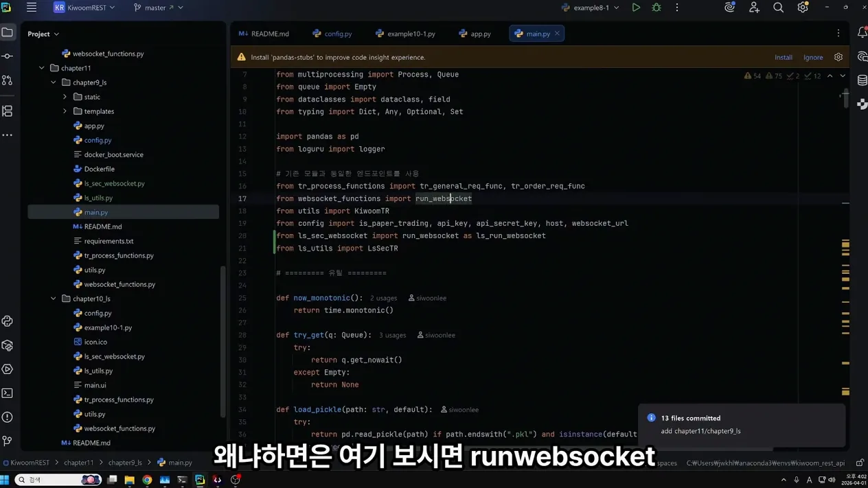Open the Pull Requests tool window
Screen dimensions: 868x488
tap(8, 80)
